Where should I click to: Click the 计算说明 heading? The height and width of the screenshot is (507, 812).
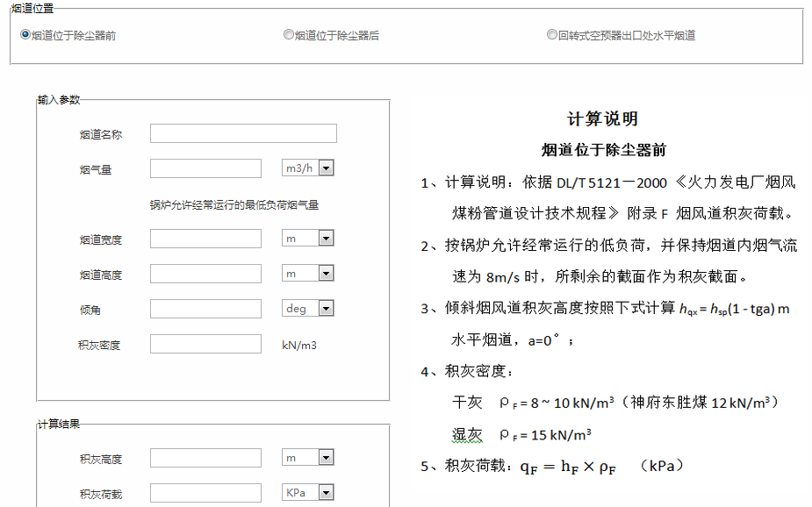coord(602,119)
